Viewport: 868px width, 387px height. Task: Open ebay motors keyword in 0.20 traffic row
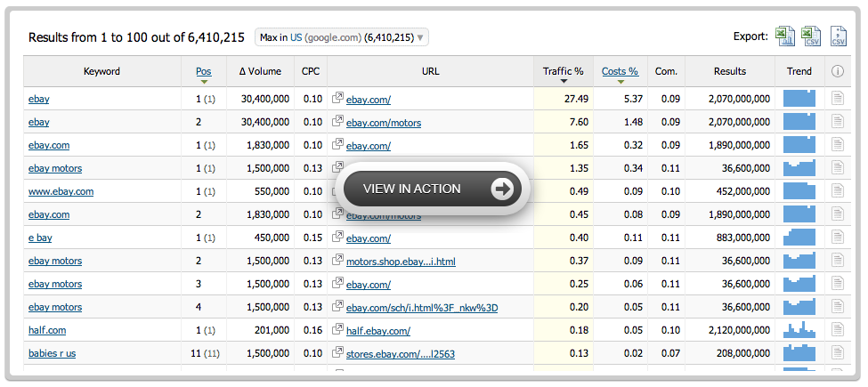pyautogui.click(x=55, y=307)
